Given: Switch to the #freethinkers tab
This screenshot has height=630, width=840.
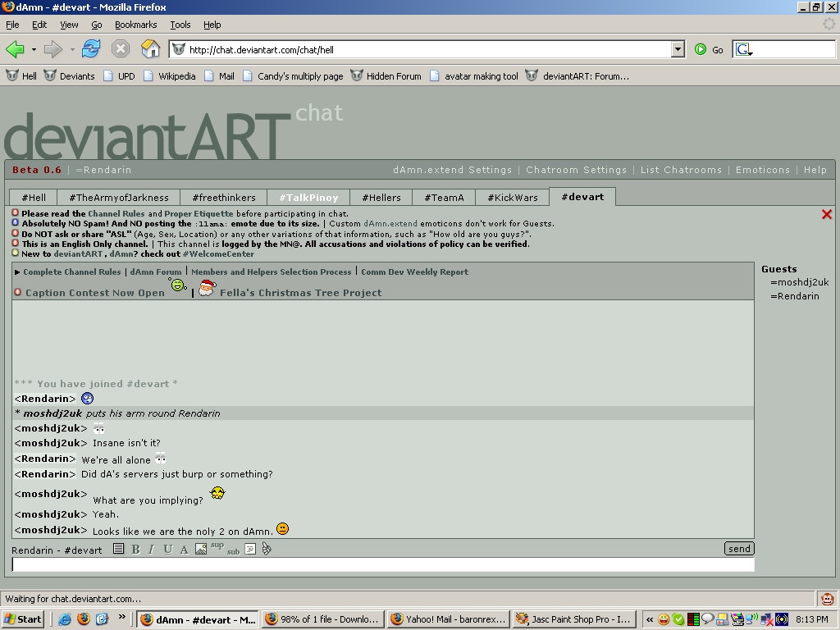Looking at the screenshot, I should coord(224,198).
